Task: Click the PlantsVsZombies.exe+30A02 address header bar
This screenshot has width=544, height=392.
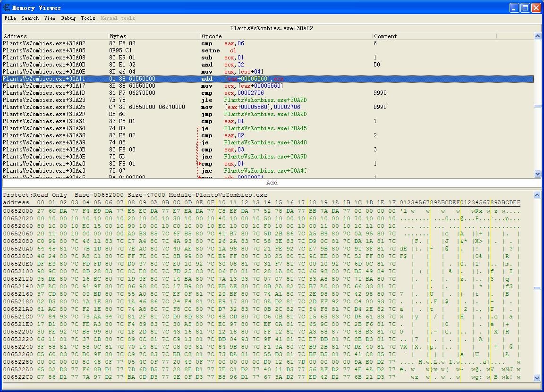Action: point(272,28)
